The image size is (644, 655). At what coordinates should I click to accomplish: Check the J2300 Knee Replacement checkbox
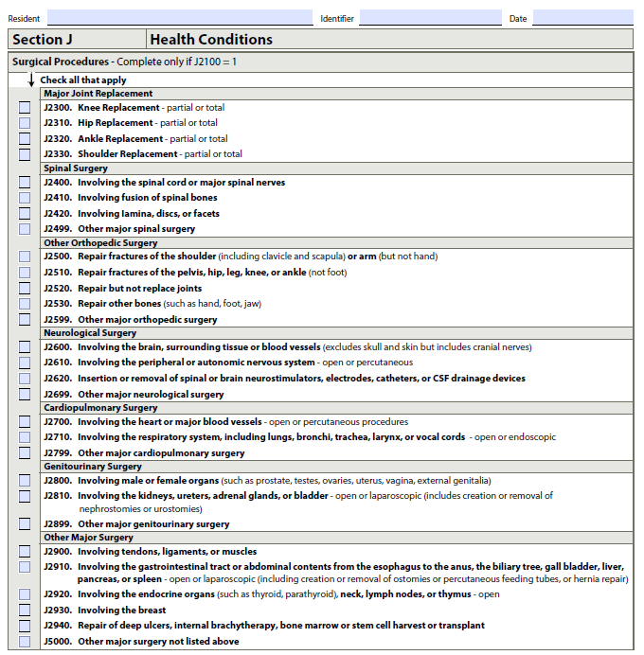pos(25,108)
